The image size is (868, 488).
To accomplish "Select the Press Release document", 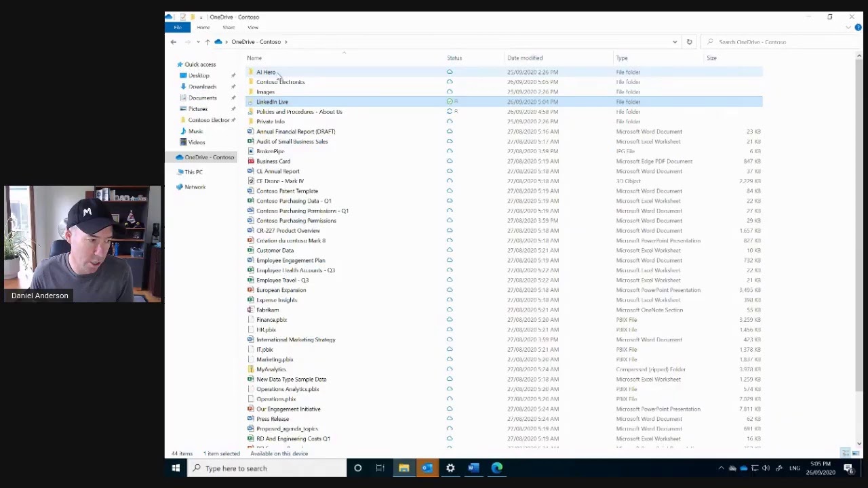I will [273, 419].
